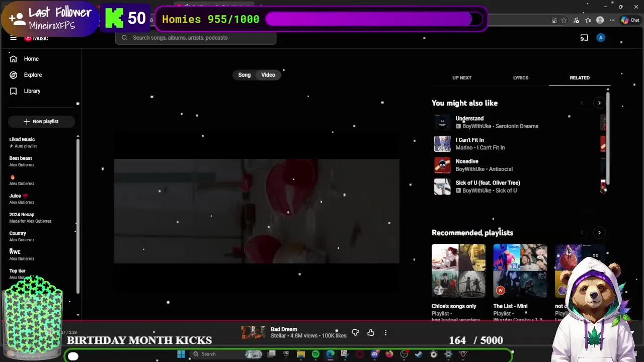The width and height of the screenshot is (644, 362).
Task: Open File Explorer from the taskbar
Action: tap(301, 354)
